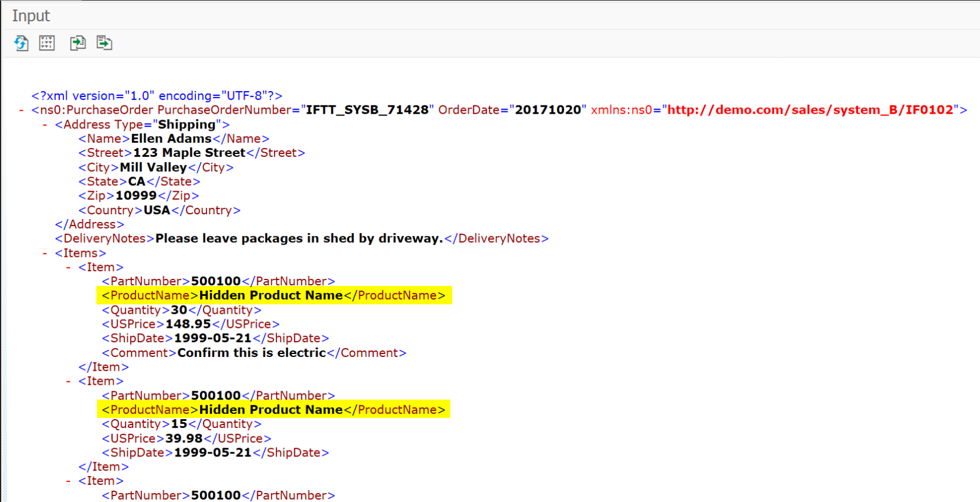Select the second highlighted ProductName line
The image size is (980, 502).
pyautogui.click(x=273, y=410)
